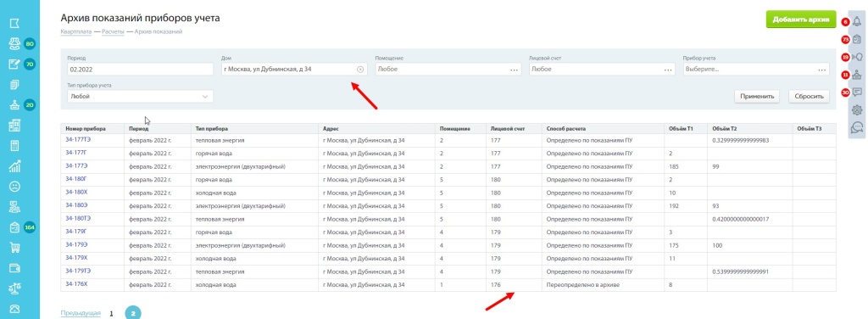Click the Период column header
Screen dimensions: 868x319
click(157, 128)
